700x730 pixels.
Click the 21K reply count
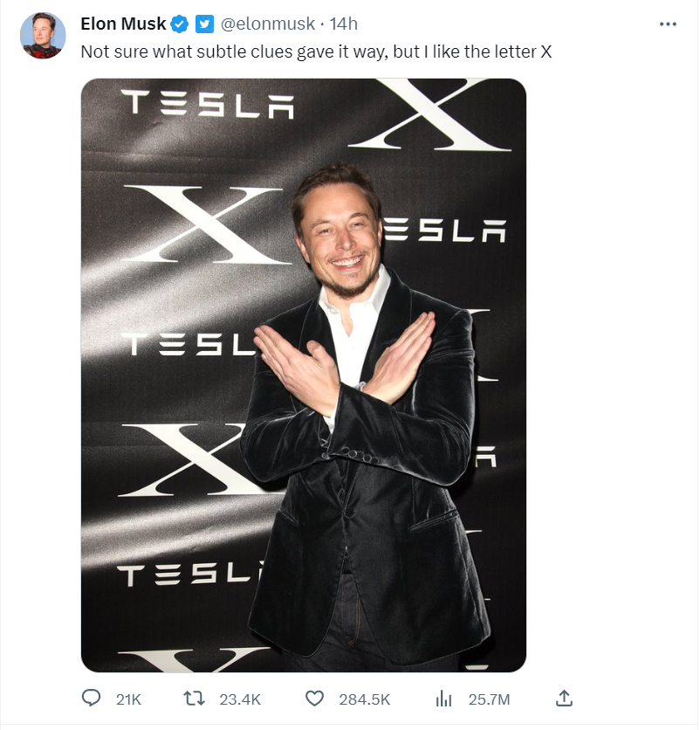coord(128,699)
